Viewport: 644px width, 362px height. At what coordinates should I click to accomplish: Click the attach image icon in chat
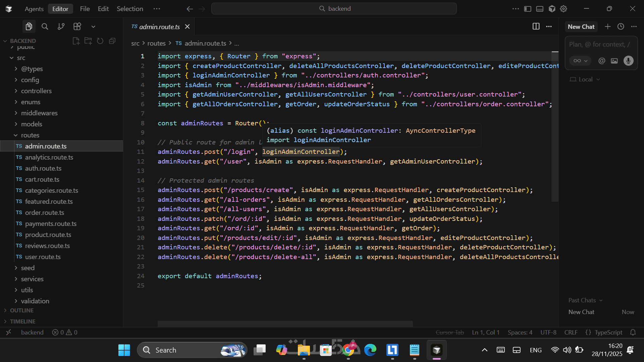[x=614, y=61]
